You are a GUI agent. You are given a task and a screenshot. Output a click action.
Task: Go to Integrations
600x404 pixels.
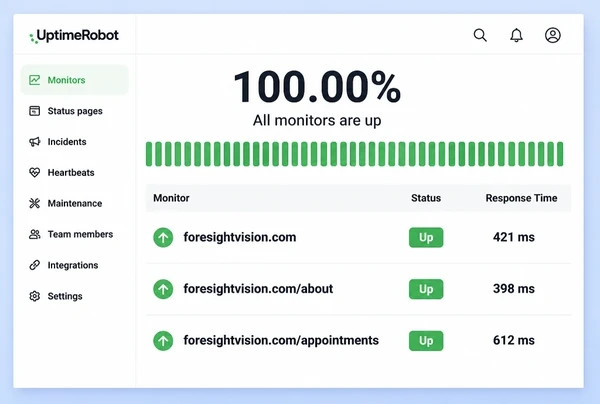click(x=73, y=265)
